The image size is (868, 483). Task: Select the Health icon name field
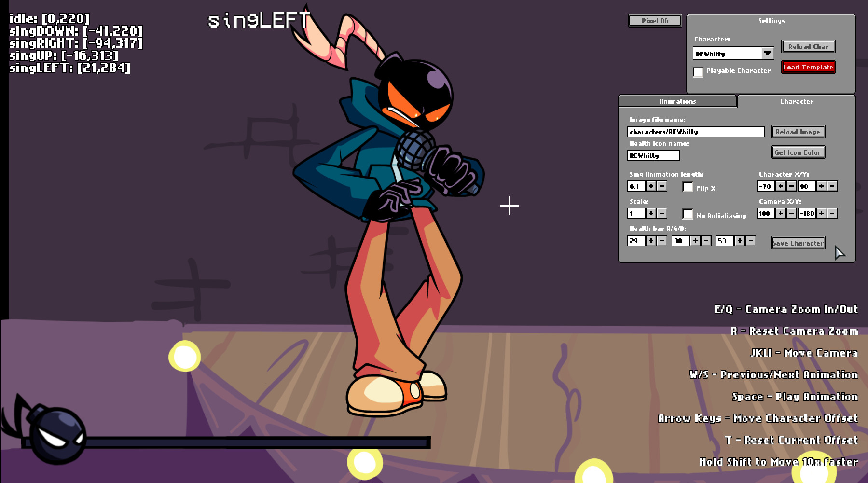654,155
